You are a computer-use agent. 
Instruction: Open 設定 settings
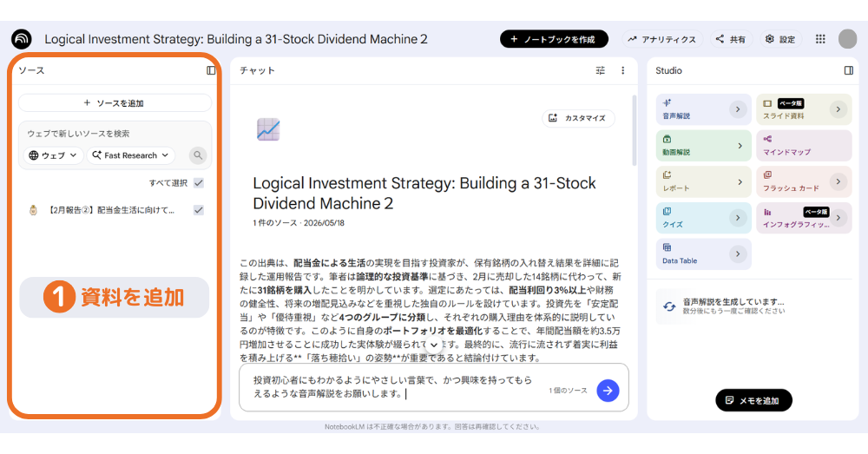coord(780,39)
